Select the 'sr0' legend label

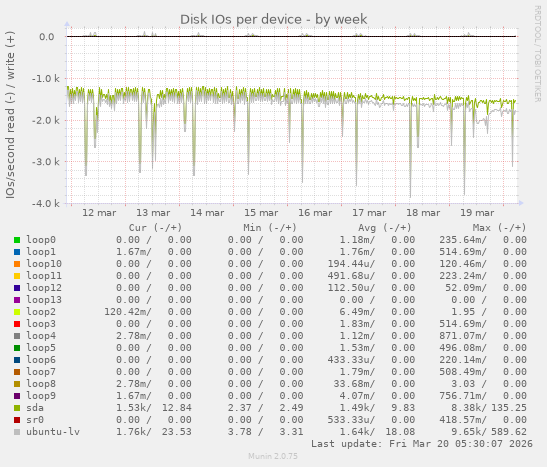[35, 420]
